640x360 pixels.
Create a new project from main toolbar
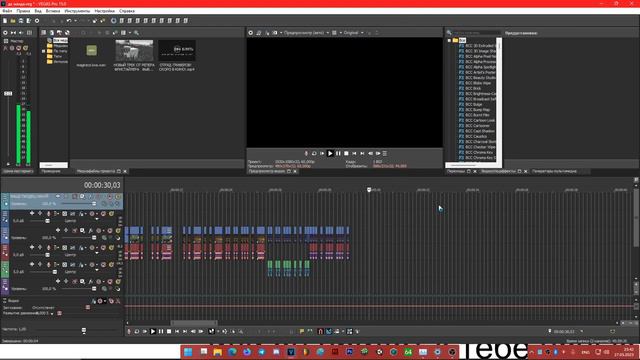pyautogui.click(x=5, y=20)
